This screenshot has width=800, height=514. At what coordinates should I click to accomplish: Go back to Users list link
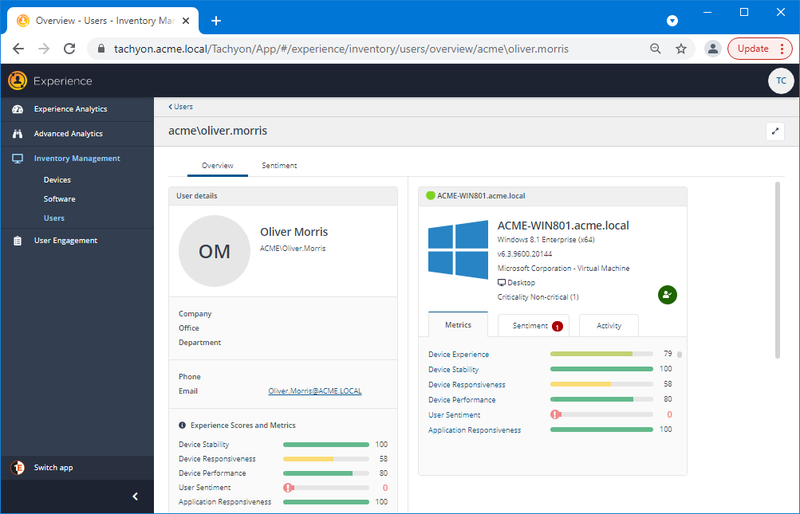point(181,107)
